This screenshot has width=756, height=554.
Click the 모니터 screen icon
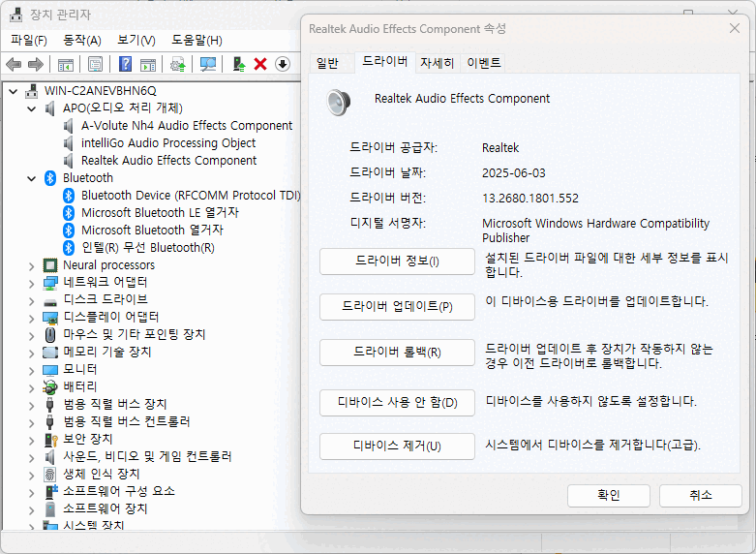tap(50, 370)
